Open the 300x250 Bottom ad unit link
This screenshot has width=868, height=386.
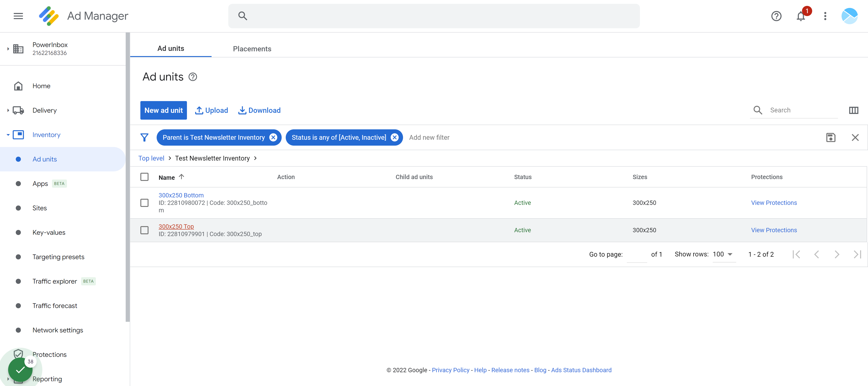(x=181, y=195)
